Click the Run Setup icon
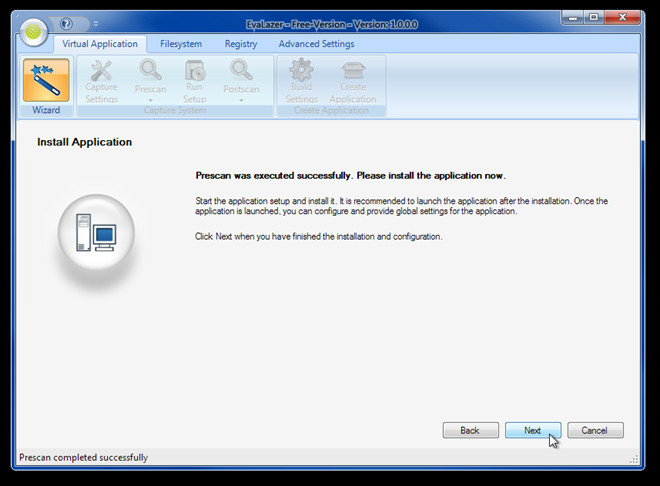This screenshot has width=660, height=486. pyautogui.click(x=195, y=70)
